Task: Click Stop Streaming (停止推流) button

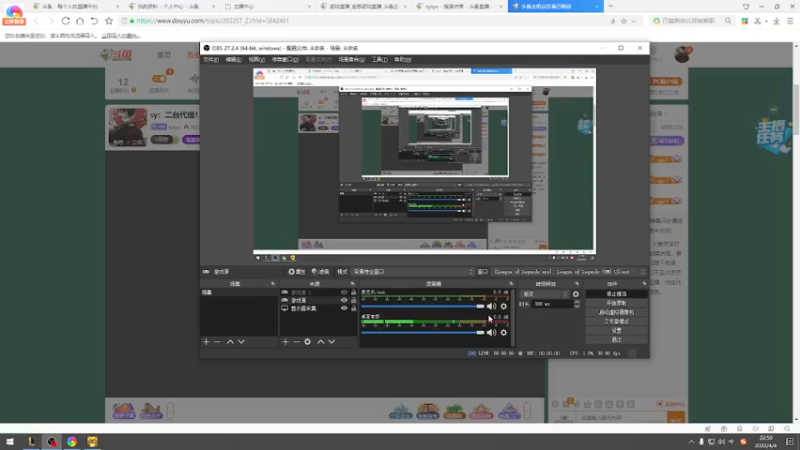Action: pyautogui.click(x=616, y=294)
